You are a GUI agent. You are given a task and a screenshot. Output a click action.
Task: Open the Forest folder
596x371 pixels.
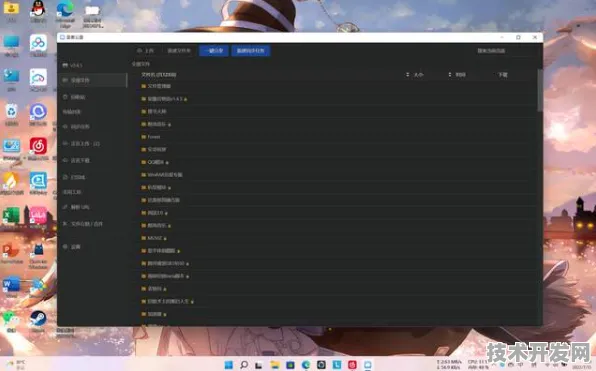point(151,136)
